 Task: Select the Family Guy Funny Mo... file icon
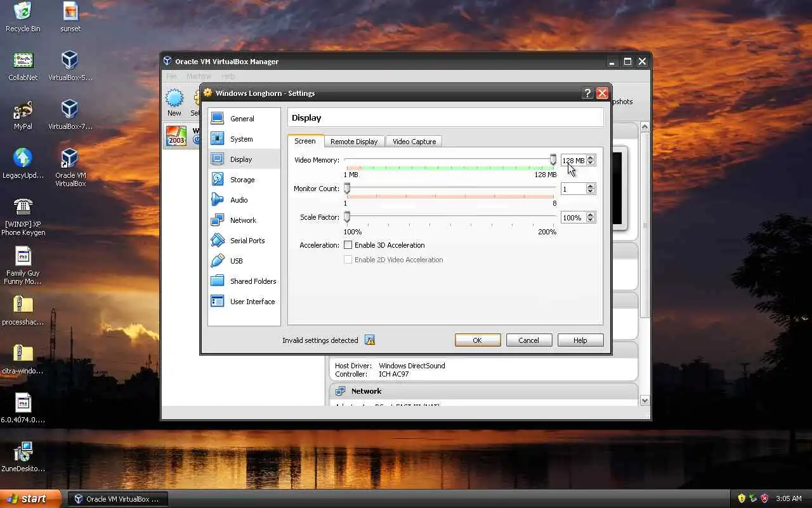pyautogui.click(x=23, y=265)
